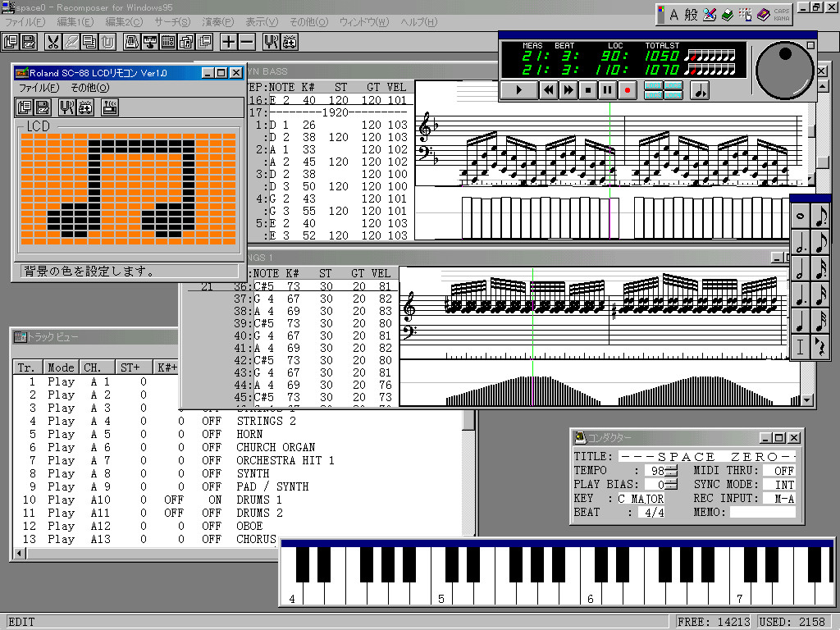Select the rest tool in note palette
The width and height of the screenshot is (840, 630).
pyautogui.click(x=820, y=346)
